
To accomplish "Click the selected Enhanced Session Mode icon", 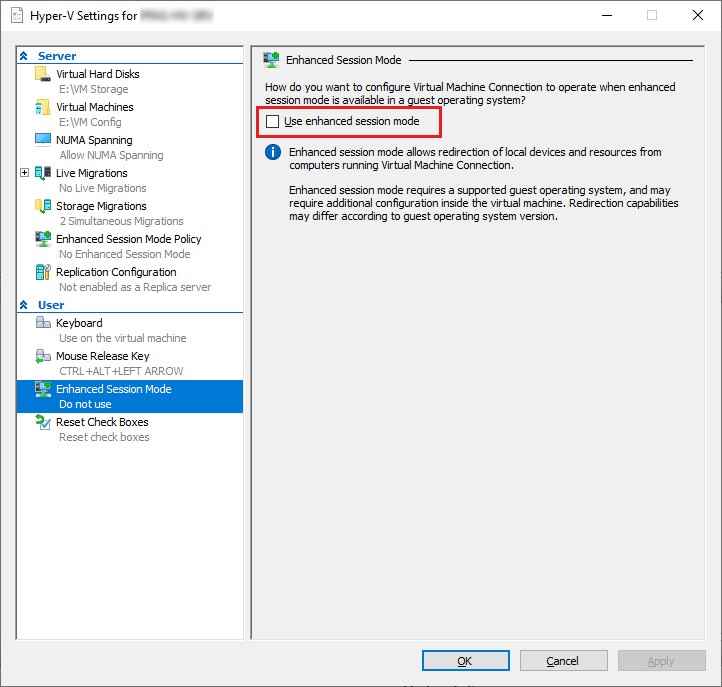I will pos(43,389).
